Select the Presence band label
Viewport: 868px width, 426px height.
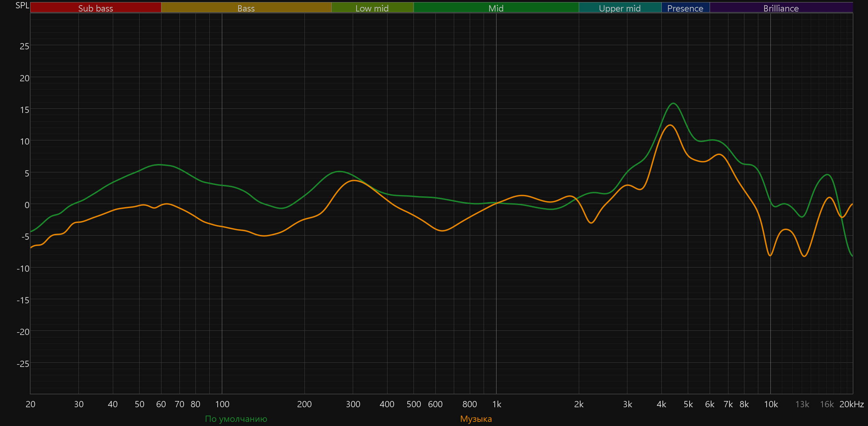pos(685,8)
